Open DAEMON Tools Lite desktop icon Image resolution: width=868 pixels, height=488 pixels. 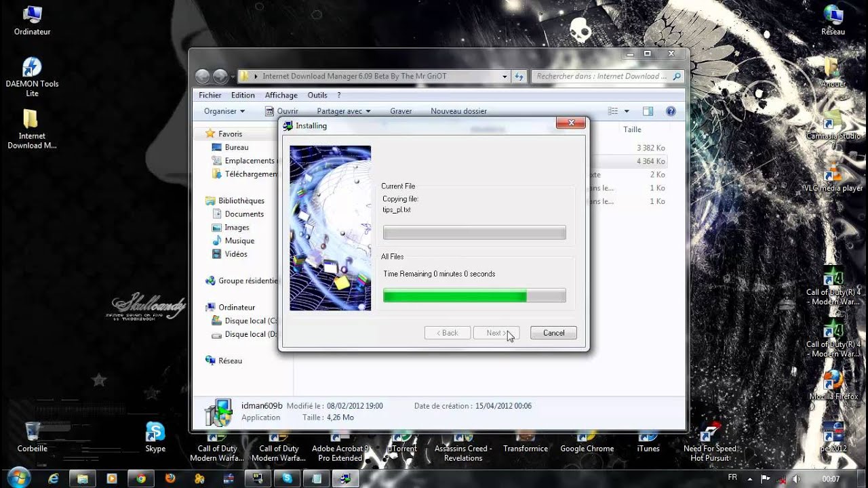tap(32, 77)
